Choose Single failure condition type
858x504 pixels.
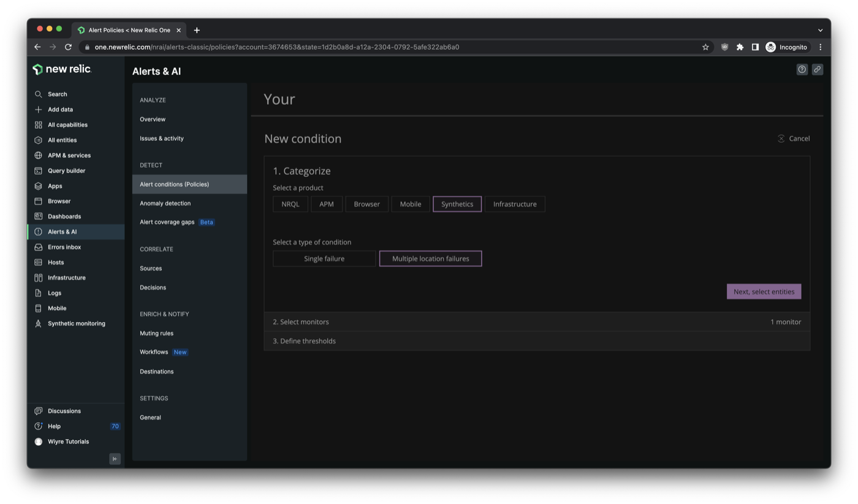pos(324,258)
